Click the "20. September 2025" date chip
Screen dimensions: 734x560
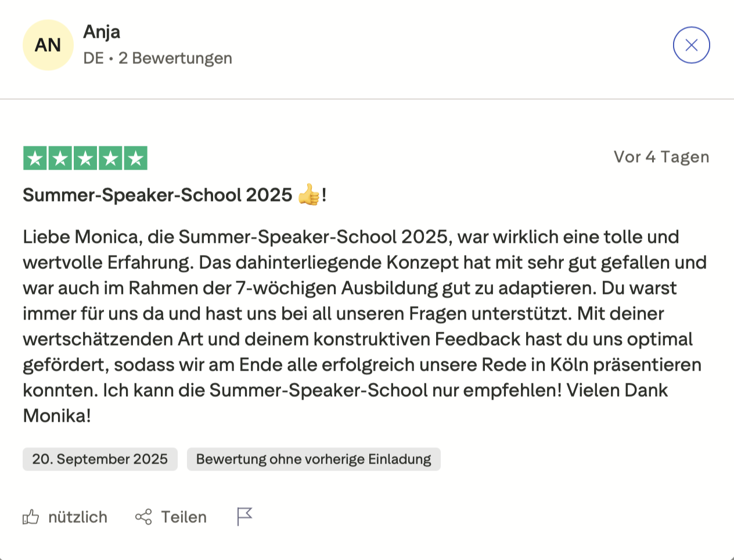100,459
